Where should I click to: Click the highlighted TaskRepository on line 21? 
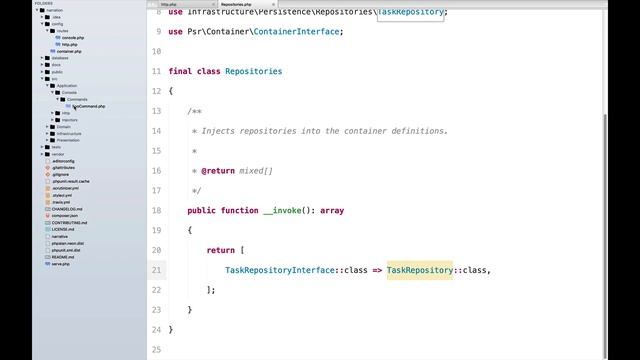tap(420, 270)
